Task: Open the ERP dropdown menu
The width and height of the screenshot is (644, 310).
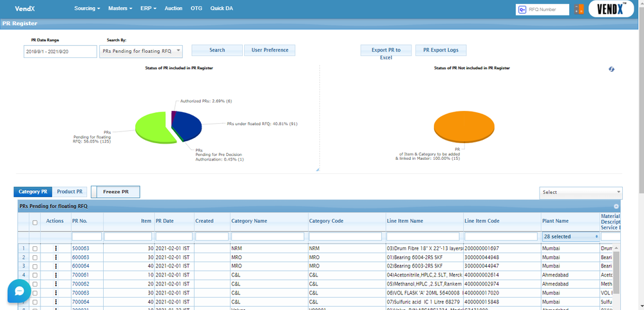Action: tap(148, 8)
